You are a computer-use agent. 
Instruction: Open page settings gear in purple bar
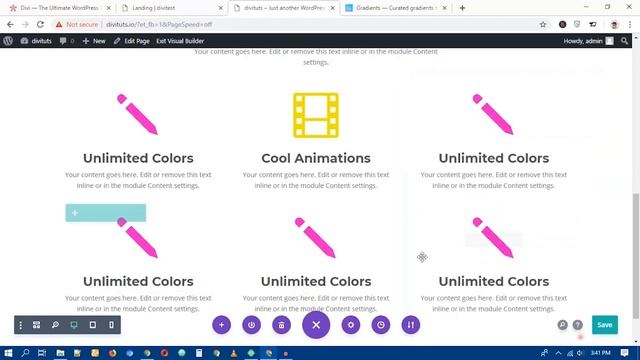tap(351, 325)
